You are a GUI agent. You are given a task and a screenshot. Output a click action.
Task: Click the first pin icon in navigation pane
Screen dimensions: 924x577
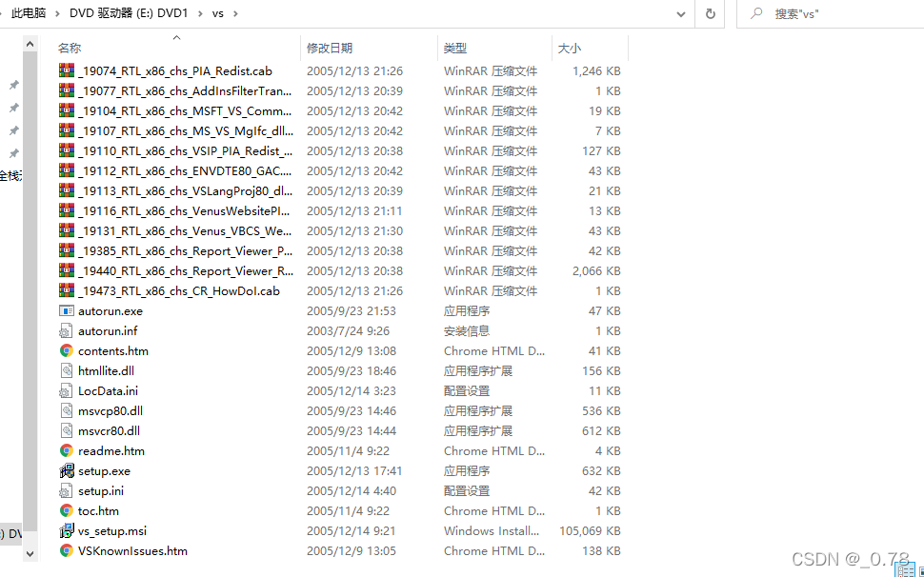[14, 86]
